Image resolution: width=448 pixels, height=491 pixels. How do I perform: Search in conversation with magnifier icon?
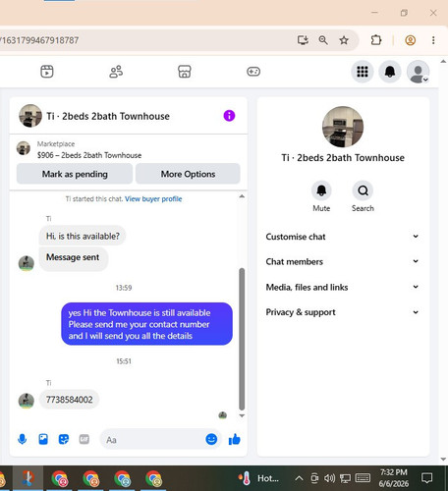tap(363, 191)
